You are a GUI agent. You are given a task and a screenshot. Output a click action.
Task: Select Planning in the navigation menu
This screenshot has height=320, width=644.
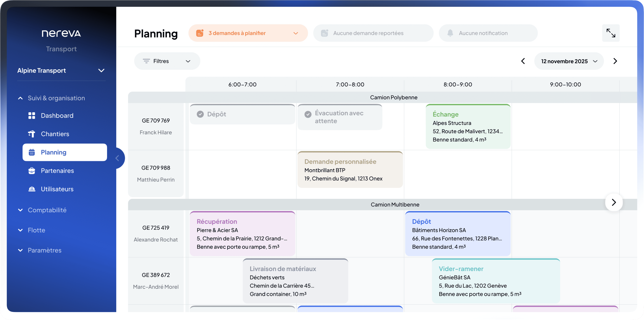tap(53, 152)
